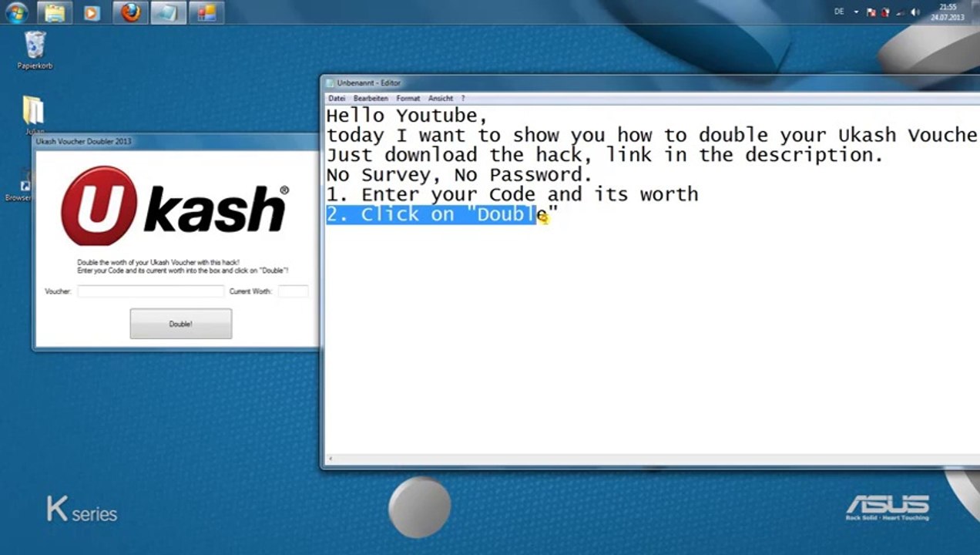Click the Ukash logo in the doubler window

tap(175, 206)
